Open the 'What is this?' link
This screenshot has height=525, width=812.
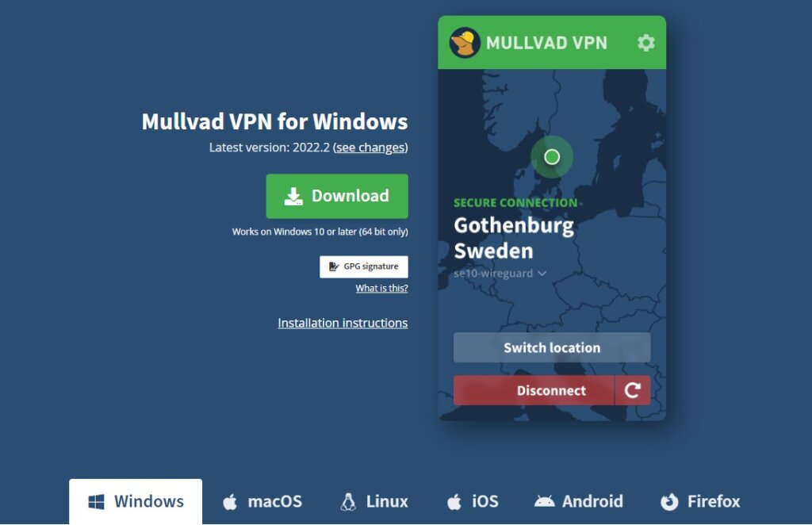point(381,289)
